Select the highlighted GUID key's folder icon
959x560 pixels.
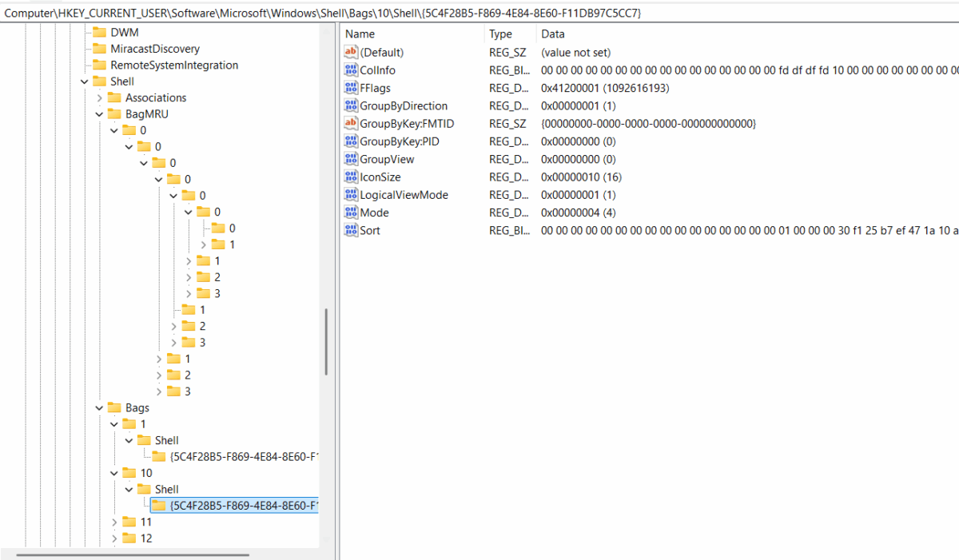point(160,505)
